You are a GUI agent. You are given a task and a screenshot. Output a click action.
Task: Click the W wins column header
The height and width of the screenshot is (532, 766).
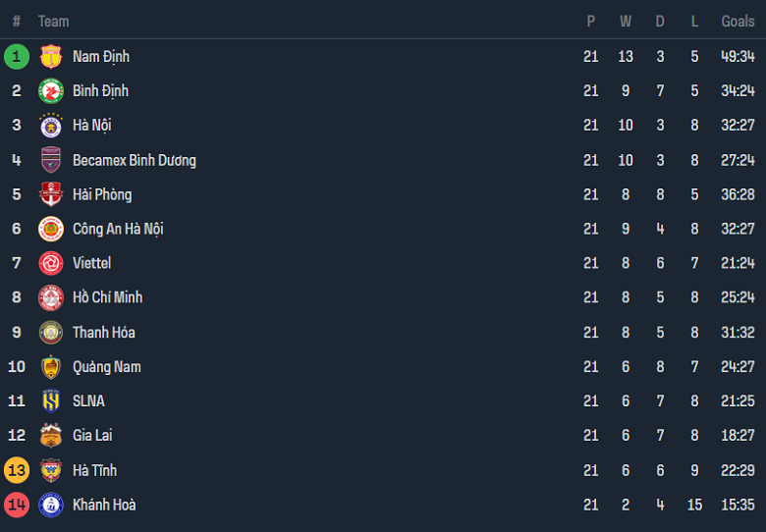click(626, 21)
